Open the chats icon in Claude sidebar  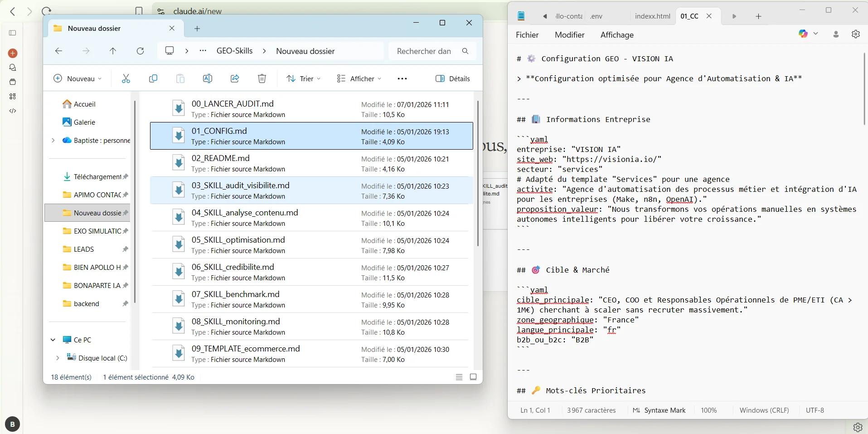[12, 68]
